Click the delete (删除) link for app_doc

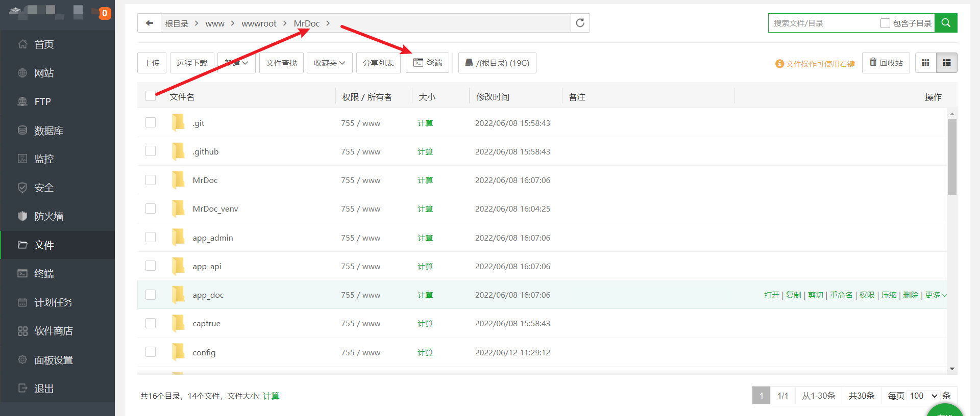click(910, 295)
